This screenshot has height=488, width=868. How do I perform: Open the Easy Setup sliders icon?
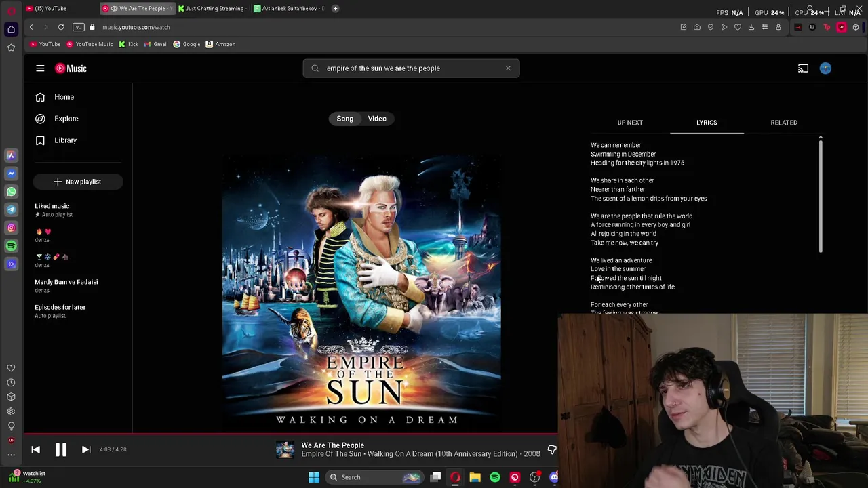pos(765,27)
